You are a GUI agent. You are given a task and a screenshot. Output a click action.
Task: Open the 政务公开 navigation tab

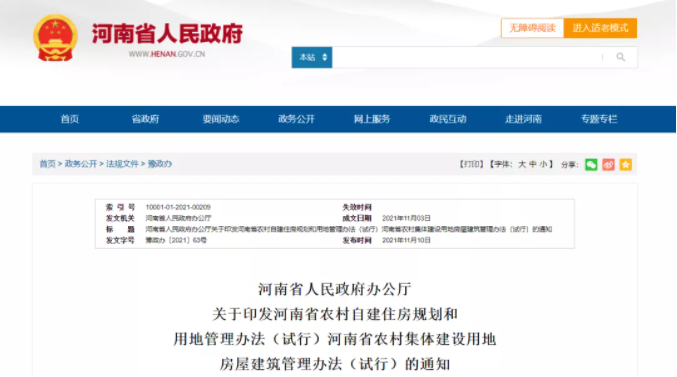[296, 119]
